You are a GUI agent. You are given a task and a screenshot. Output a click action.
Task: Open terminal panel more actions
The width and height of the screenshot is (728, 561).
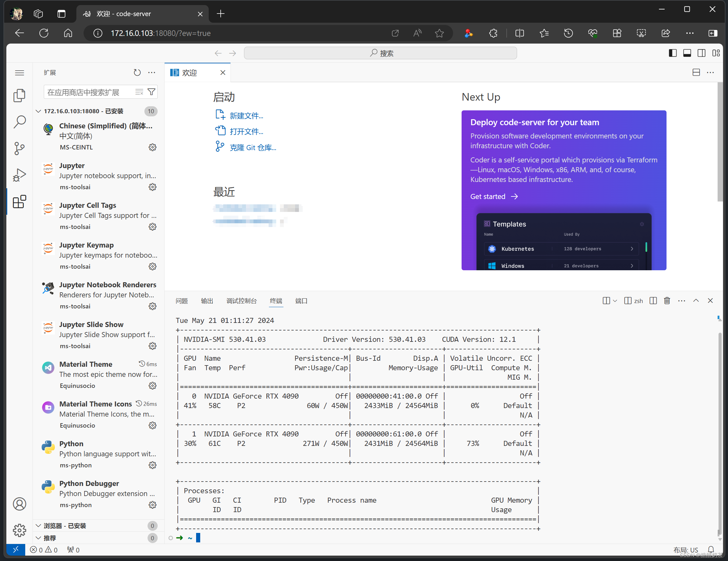682,301
